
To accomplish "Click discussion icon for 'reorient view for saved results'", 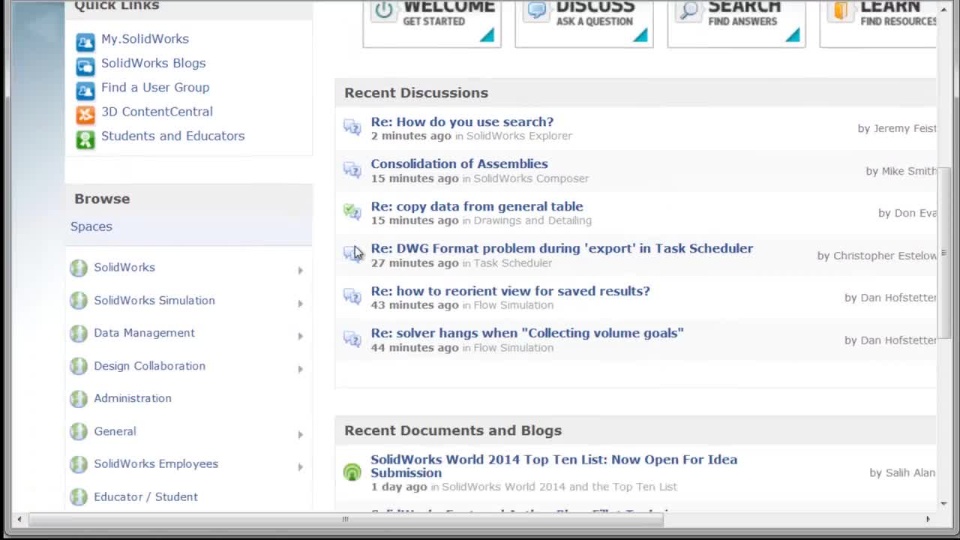I will pyautogui.click(x=352, y=296).
